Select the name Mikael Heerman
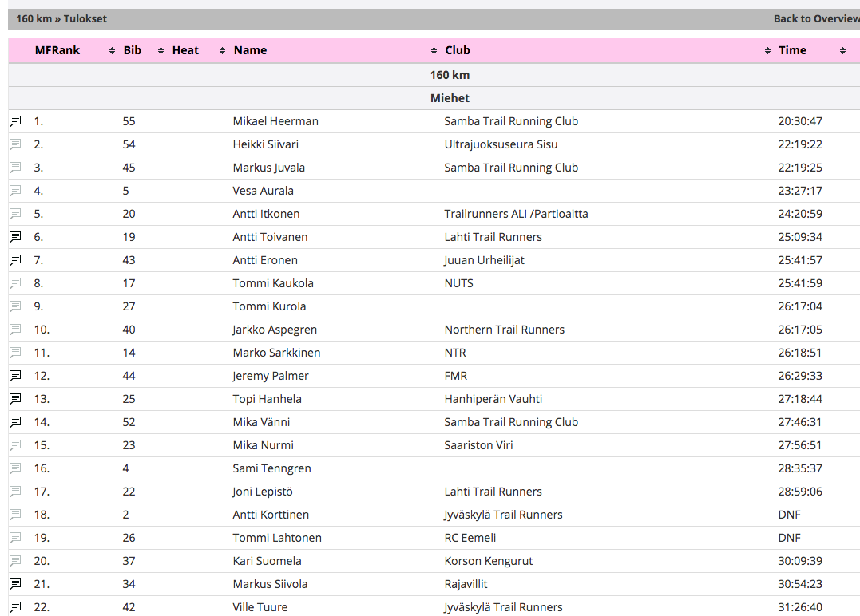This screenshot has width=860, height=616. click(275, 121)
